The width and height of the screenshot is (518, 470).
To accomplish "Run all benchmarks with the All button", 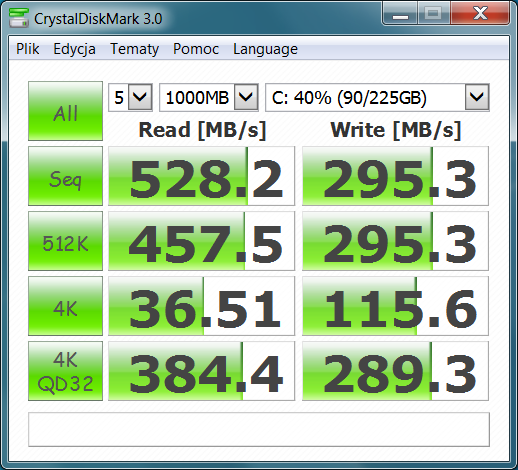I will coord(65,111).
